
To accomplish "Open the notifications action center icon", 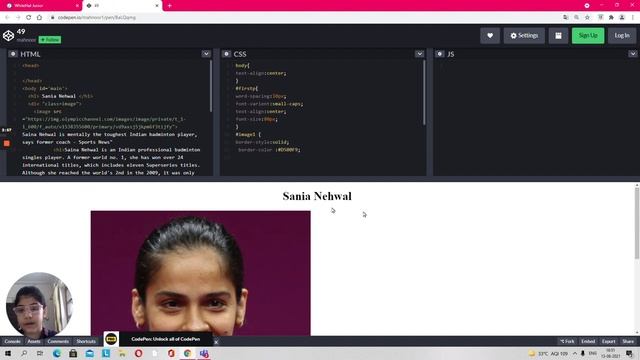I will [630, 353].
